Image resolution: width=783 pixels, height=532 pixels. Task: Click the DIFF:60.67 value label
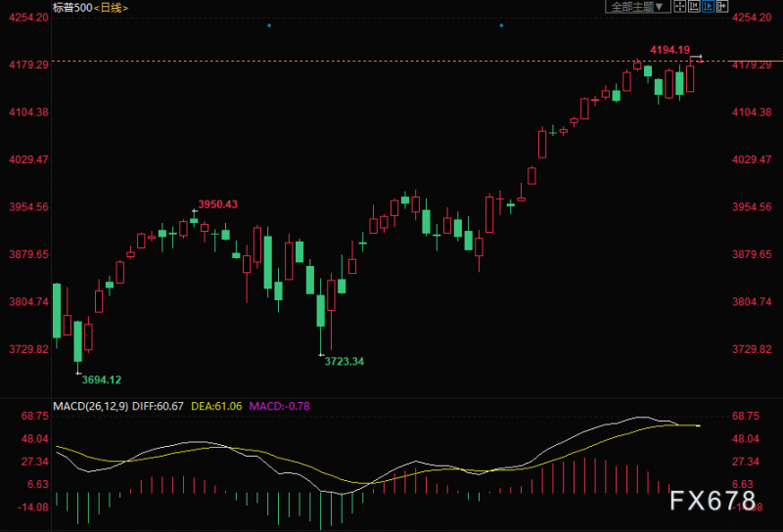pyautogui.click(x=158, y=406)
